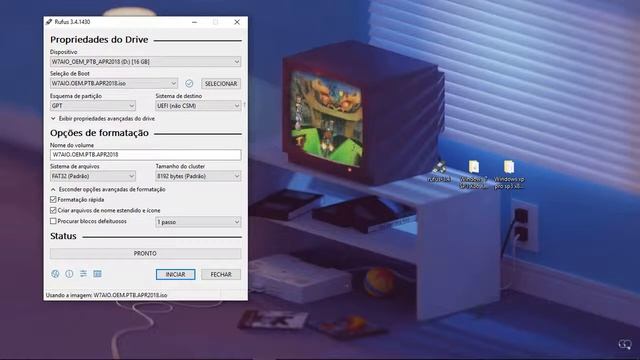Image resolution: width=640 pixels, height=360 pixels.
Task: Open the Windows 7 folder on desktop
Action: point(473,175)
